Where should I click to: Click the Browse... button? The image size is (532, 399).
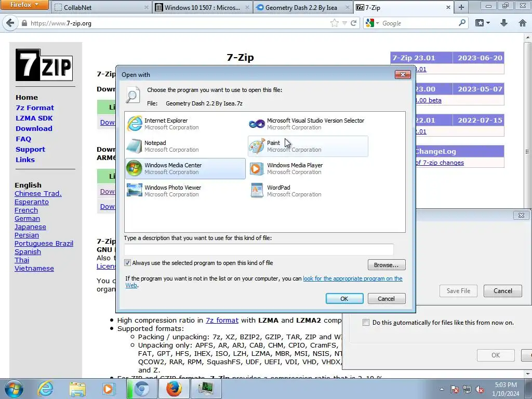pos(387,265)
